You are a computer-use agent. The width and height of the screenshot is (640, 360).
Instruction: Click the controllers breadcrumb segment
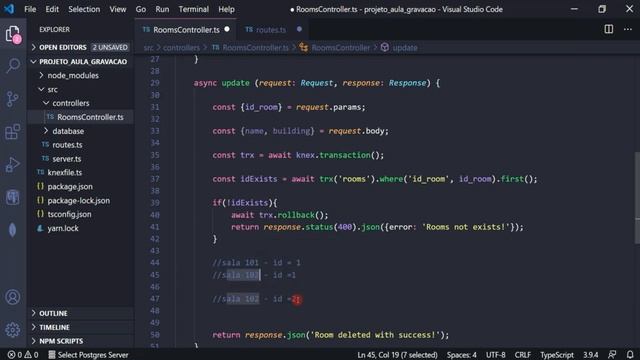(181, 48)
